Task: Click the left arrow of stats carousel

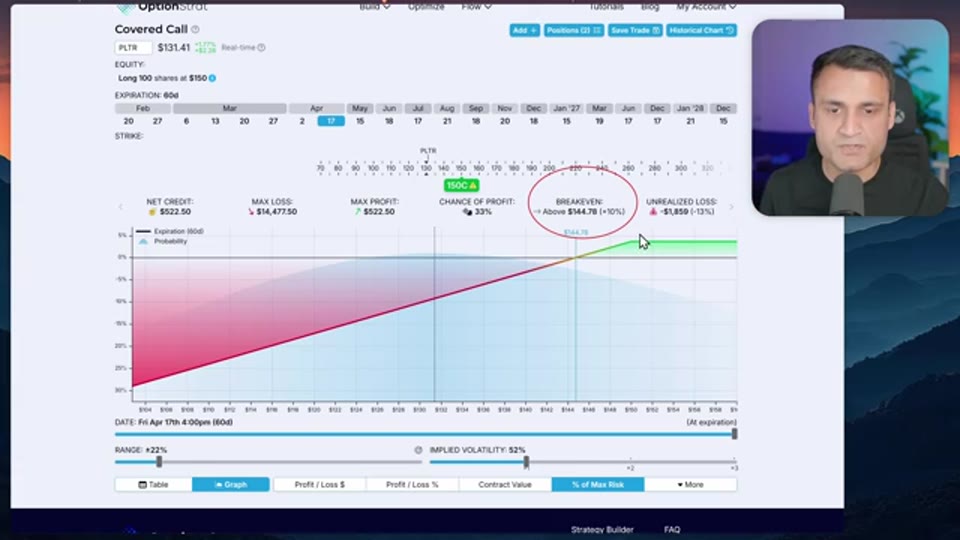Action: click(x=121, y=207)
